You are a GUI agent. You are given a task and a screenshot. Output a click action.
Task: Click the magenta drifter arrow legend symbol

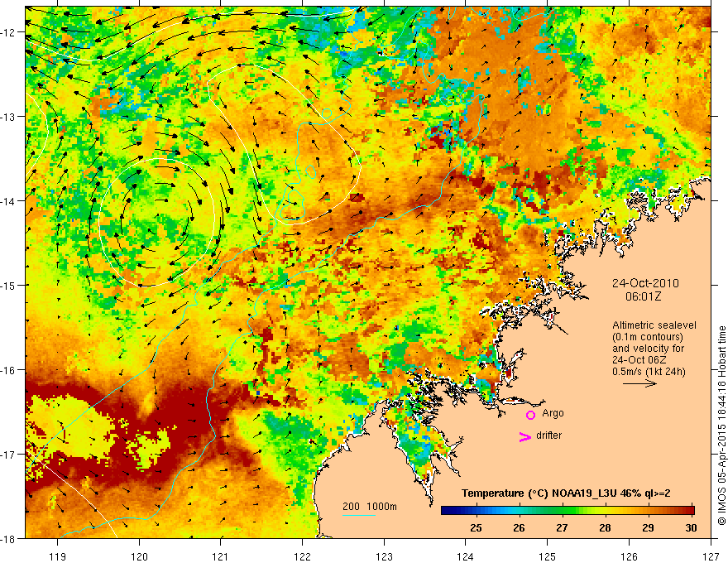pyautogui.click(x=525, y=436)
